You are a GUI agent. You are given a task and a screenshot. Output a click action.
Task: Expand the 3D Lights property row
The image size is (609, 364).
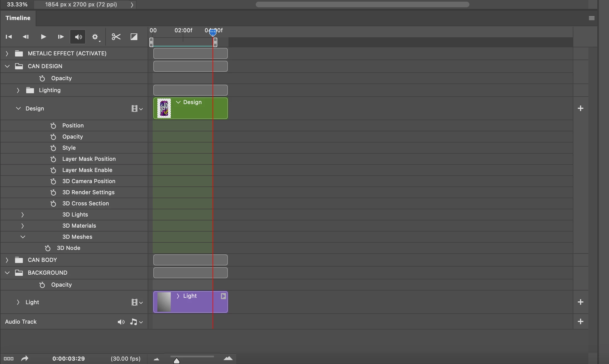click(23, 215)
